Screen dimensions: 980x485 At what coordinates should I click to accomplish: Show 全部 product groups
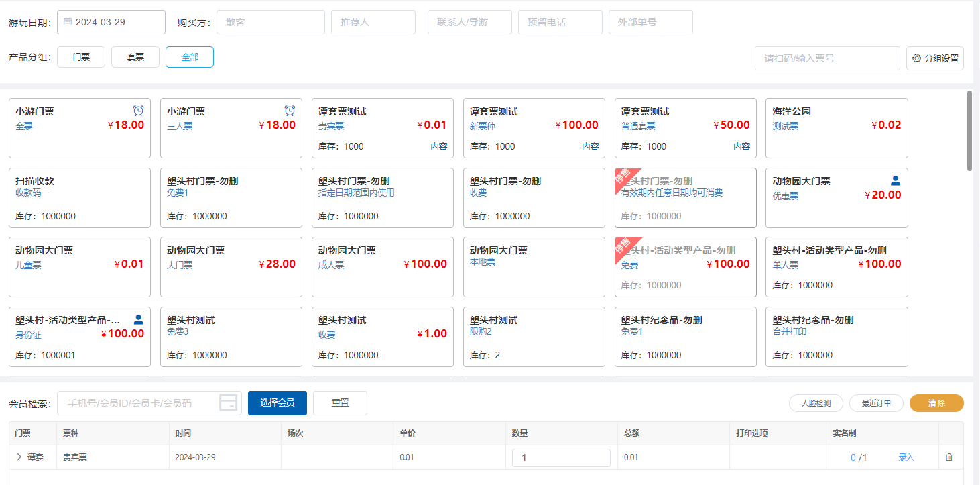click(190, 58)
